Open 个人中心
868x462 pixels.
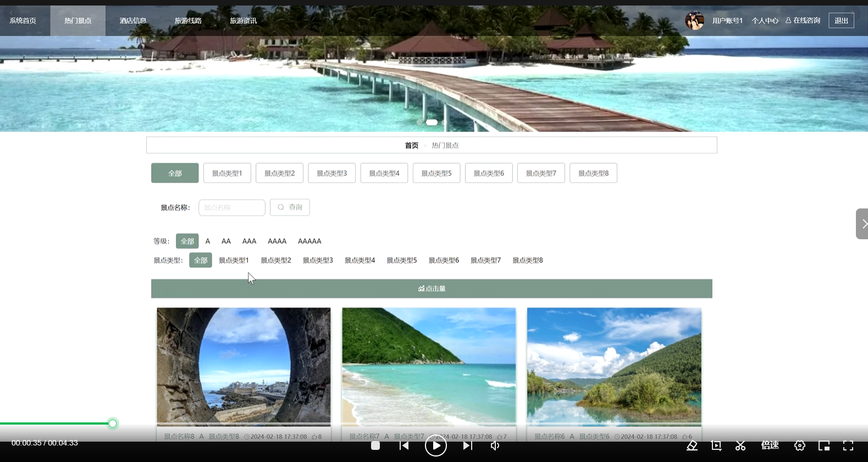click(765, 21)
